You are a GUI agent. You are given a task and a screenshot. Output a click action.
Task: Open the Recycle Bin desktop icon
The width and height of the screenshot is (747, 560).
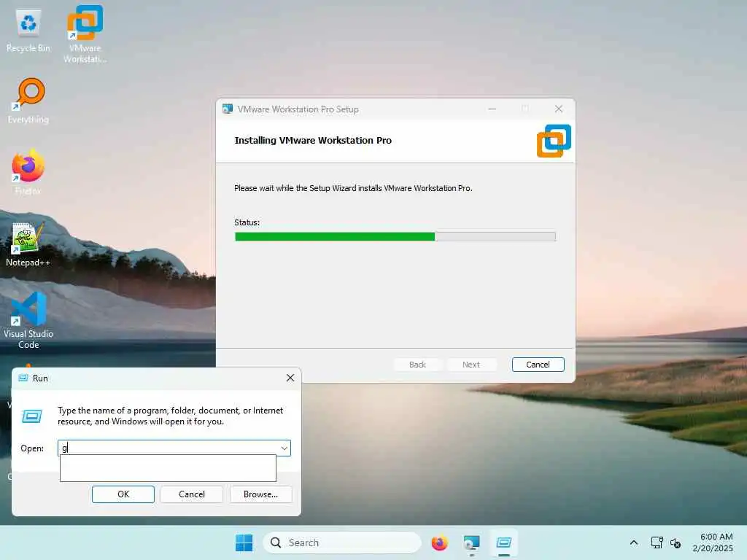pyautogui.click(x=28, y=31)
